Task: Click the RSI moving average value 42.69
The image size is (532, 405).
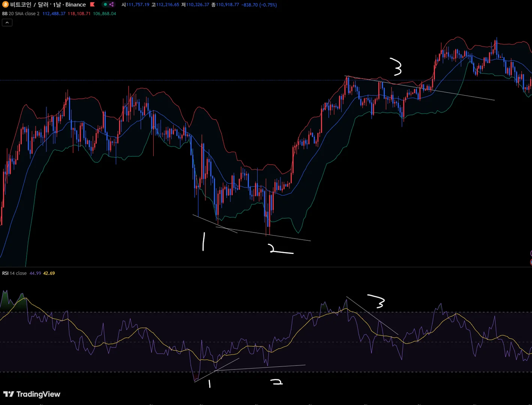Action: click(49, 273)
